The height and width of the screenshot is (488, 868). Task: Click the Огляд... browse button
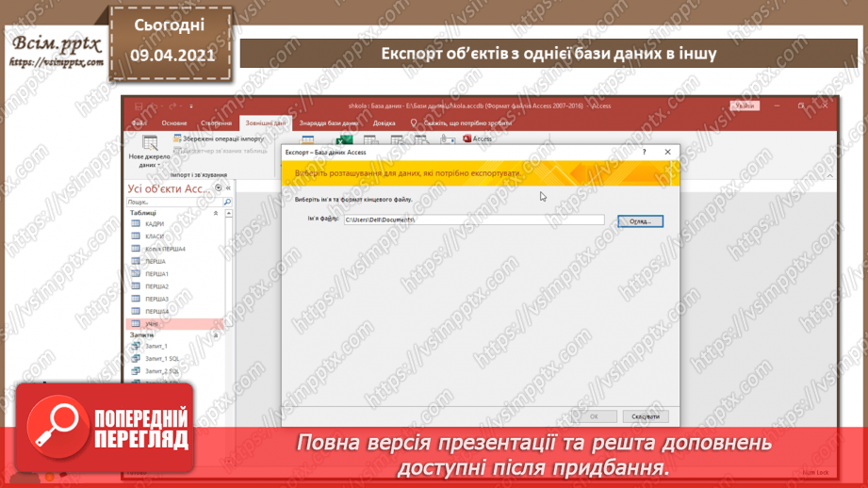pos(640,220)
